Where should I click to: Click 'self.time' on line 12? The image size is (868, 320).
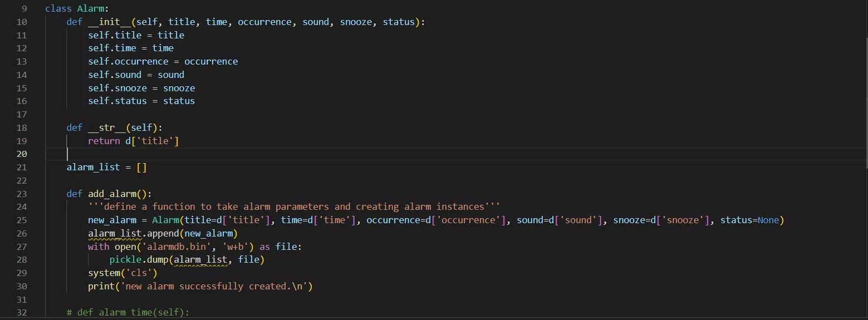click(x=112, y=48)
